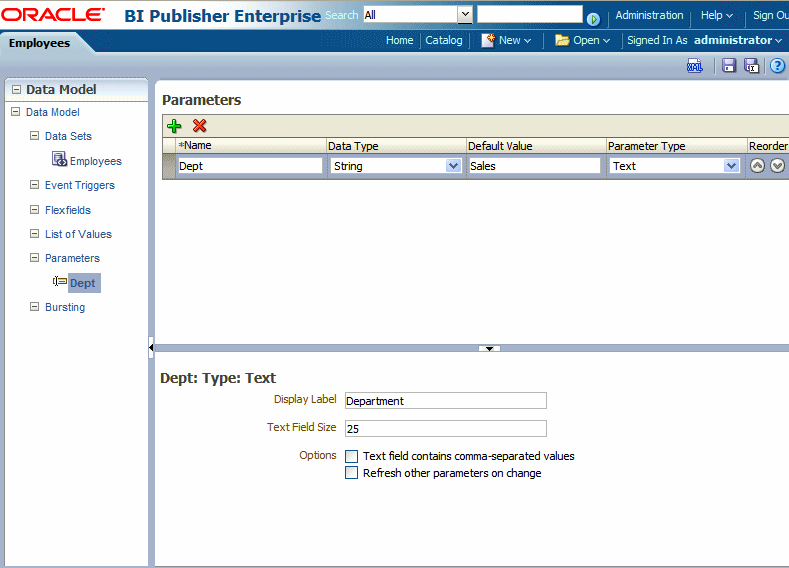
Task: Click the parameter Name field Dept
Action: click(250, 166)
